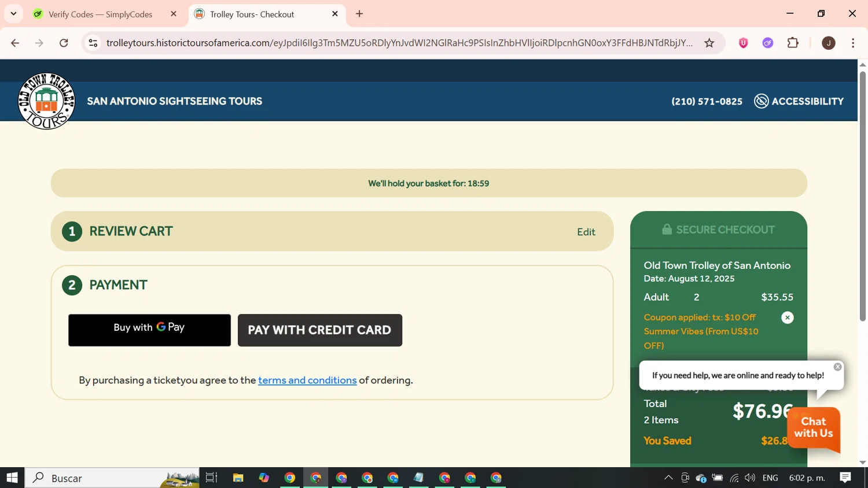Click the Old Town Trolley Tours logo
The image size is (868, 488).
[x=46, y=101]
